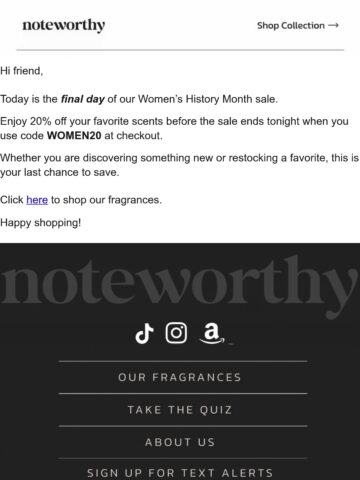Select TAKE THE QUIZ footer item
This screenshot has width=360, height=480.
pyautogui.click(x=180, y=410)
